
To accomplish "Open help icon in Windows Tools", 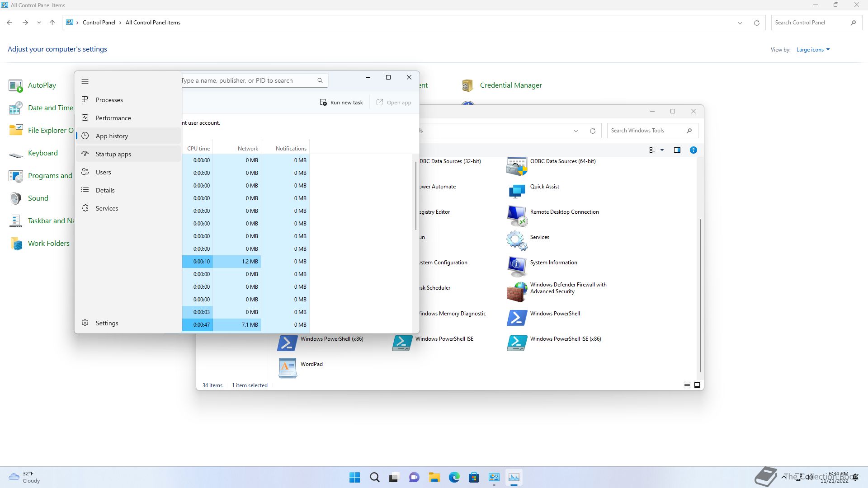I will (693, 150).
